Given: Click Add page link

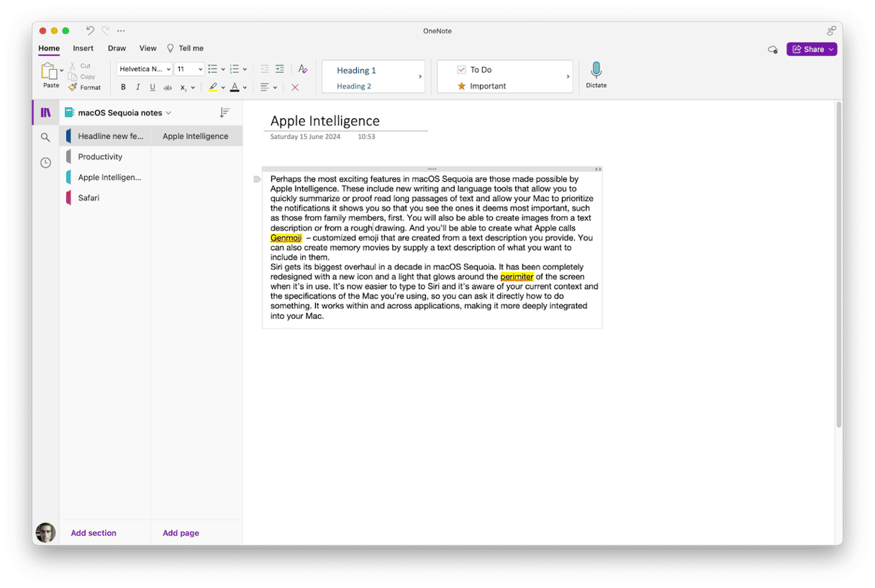Looking at the screenshot, I should 181,533.
